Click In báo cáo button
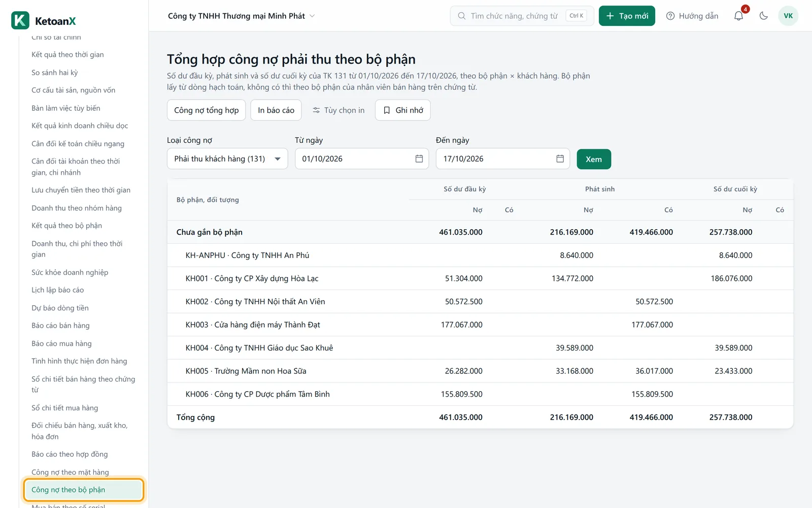This screenshot has width=812, height=508. pyautogui.click(x=276, y=110)
